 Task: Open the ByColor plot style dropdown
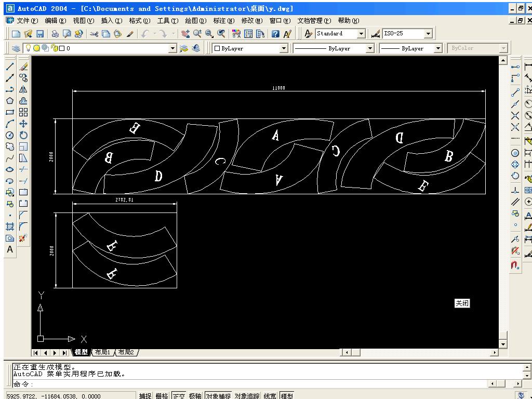pyautogui.click(x=503, y=48)
